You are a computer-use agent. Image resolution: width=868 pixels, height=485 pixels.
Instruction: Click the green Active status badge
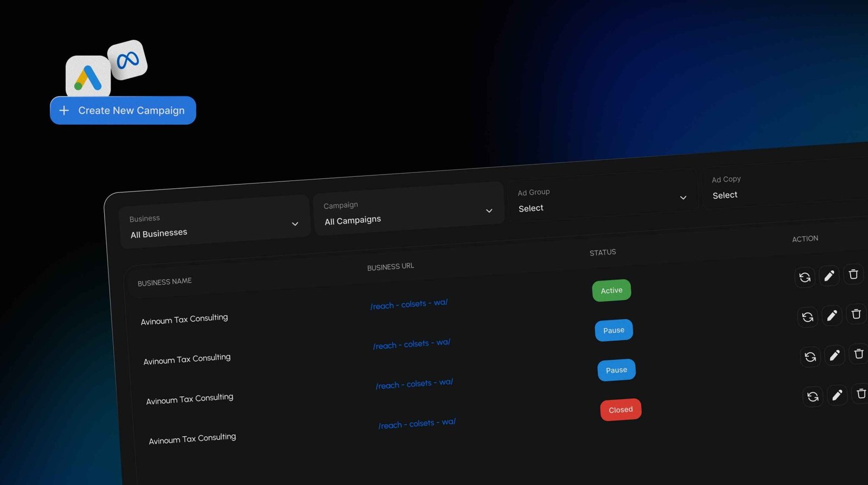tap(611, 291)
